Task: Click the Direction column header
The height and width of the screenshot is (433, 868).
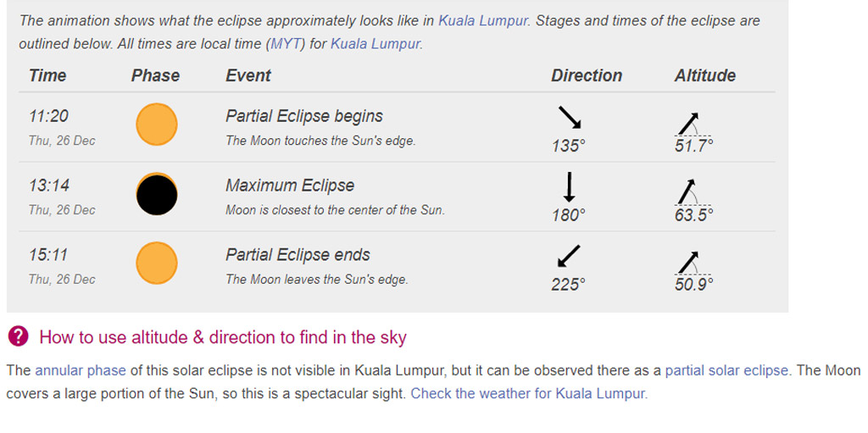Action: pyautogui.click(x=587, y=75)
